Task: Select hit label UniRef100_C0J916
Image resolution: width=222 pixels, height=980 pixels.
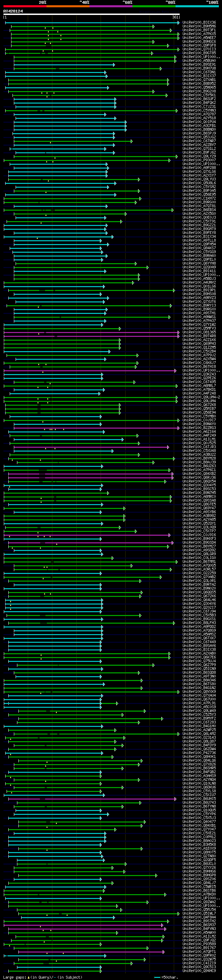Action: [199, 535]
